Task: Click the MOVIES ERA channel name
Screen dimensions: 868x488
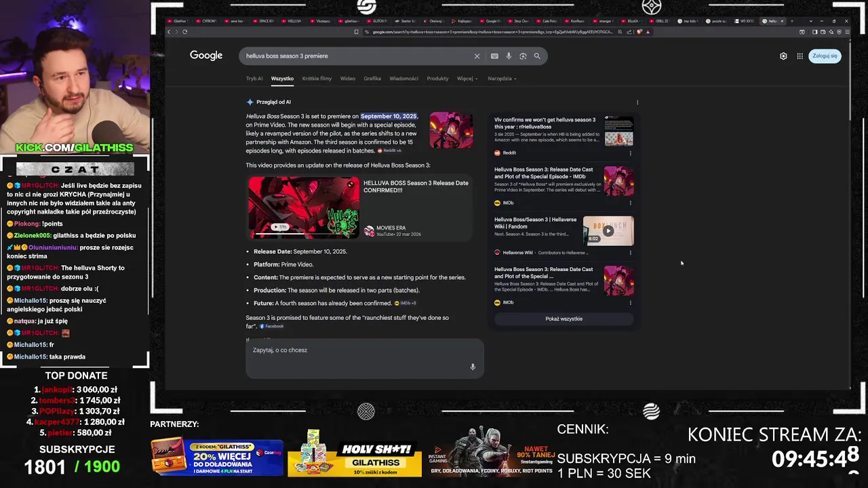Action: 391,228
